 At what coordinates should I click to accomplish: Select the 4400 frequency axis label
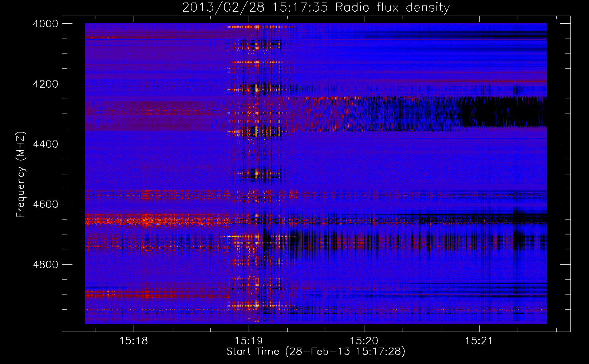click(x=46, y=144)
